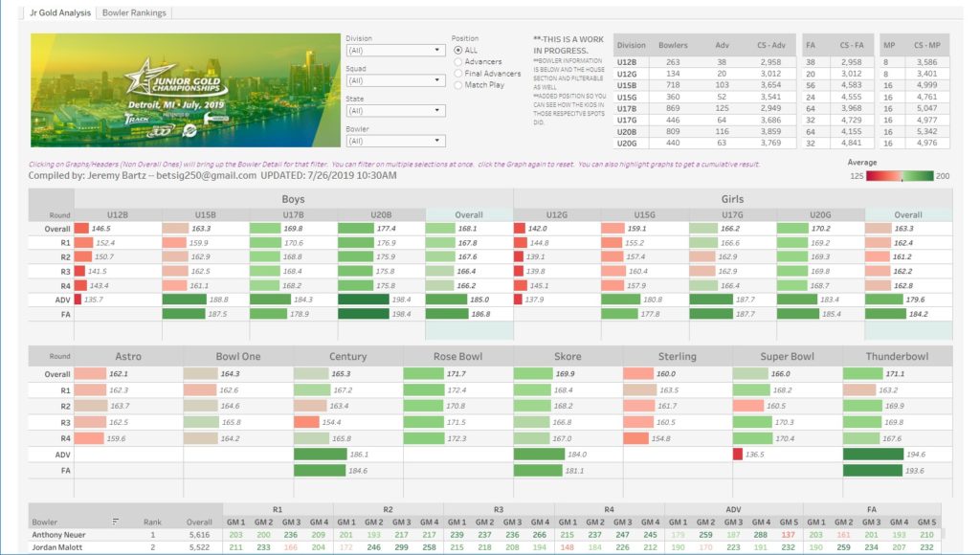Click the 188.8 ADV bar for U15B
This screenshot has width=980, height=555.
tap(185, 300)
